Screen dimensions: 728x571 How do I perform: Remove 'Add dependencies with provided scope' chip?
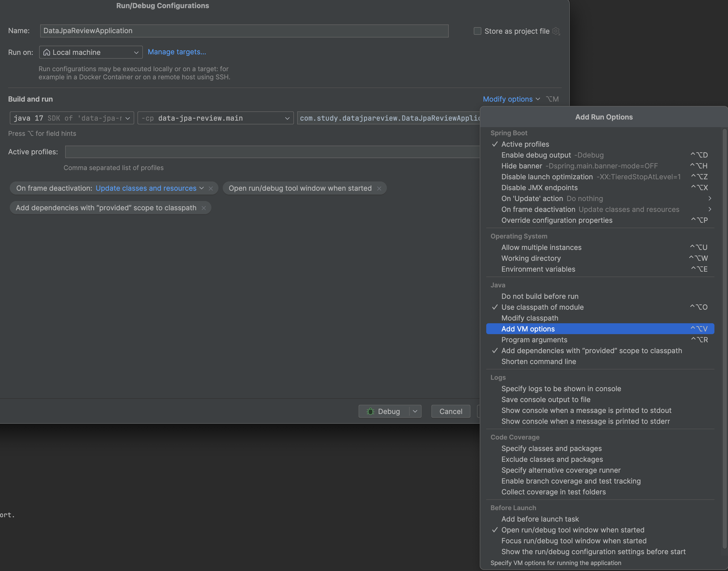pos(203,208)
